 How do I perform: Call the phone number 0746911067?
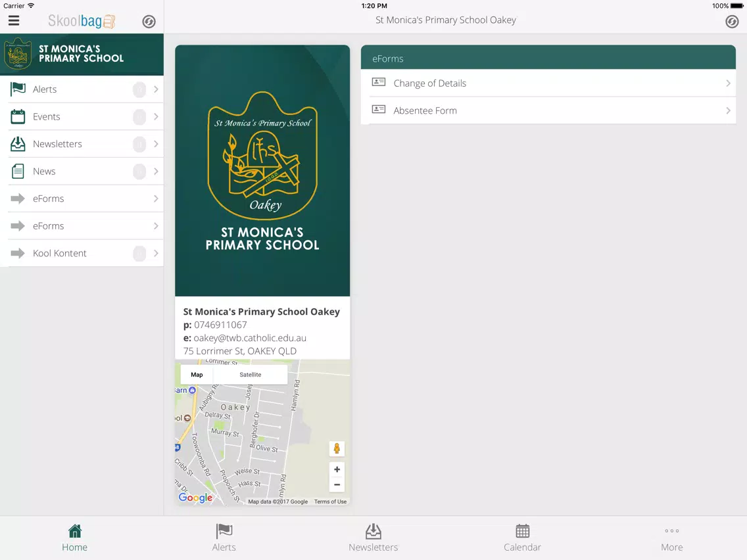tap(220, 325)
